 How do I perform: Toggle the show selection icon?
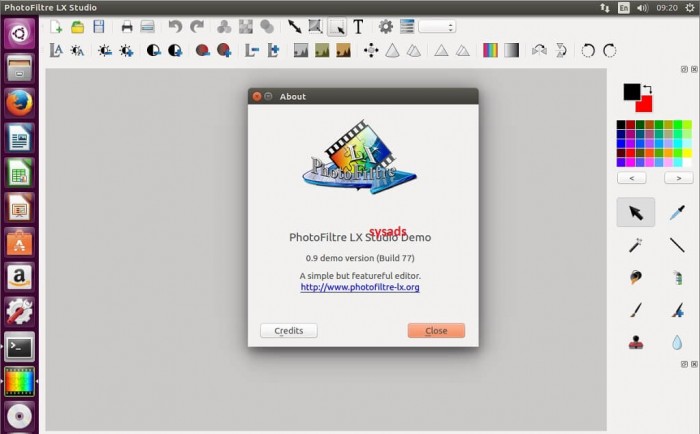tap(337, 27)
